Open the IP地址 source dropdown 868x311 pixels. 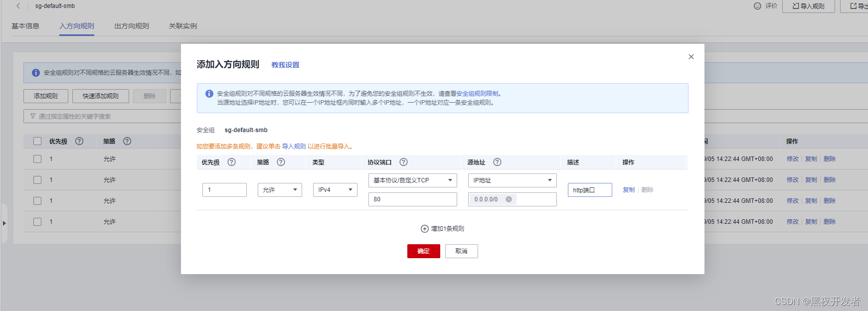tap(512, 180)
